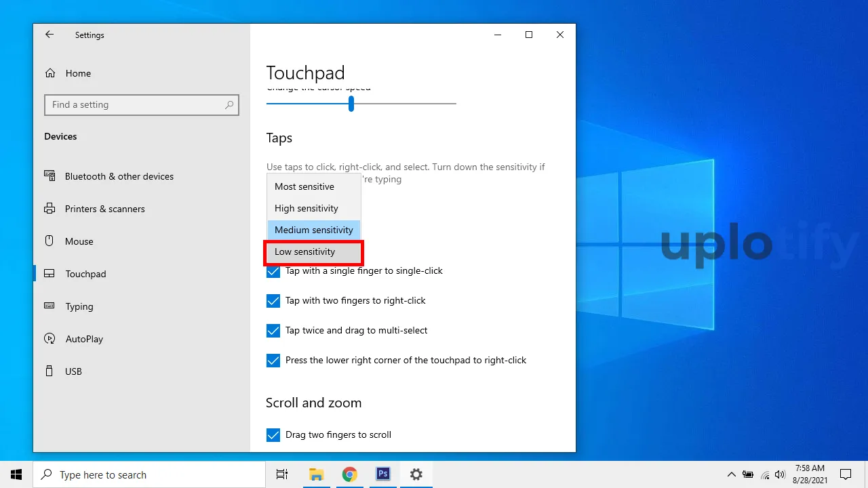Click the search magnifier in Find a setting
This screenshot has height=488, width=868.
(x=229, y=105)
